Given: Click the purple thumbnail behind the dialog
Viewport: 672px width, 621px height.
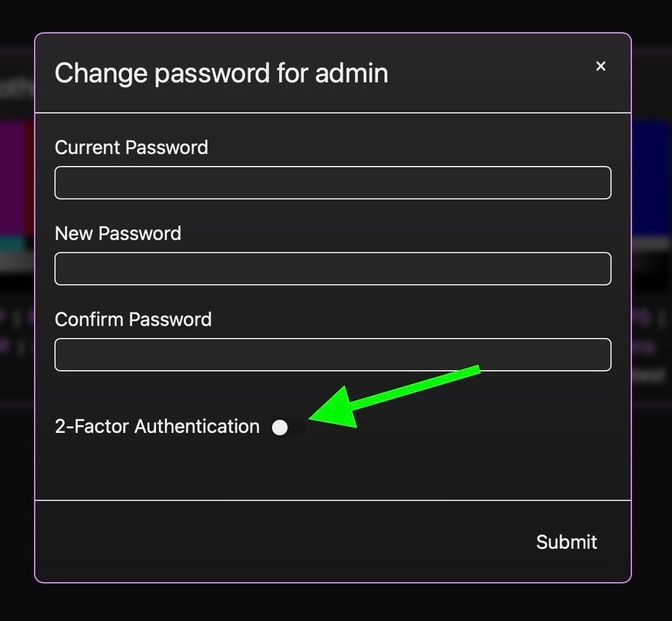Looking at the screenshot, I should [x=15, y=179].
